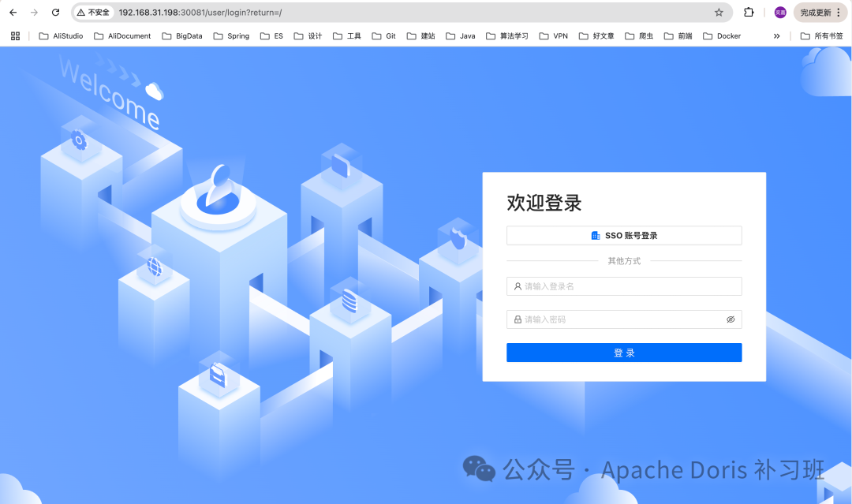Toggle password visibility with the eye icon
The image size is (852, 504).
point(731,319)
